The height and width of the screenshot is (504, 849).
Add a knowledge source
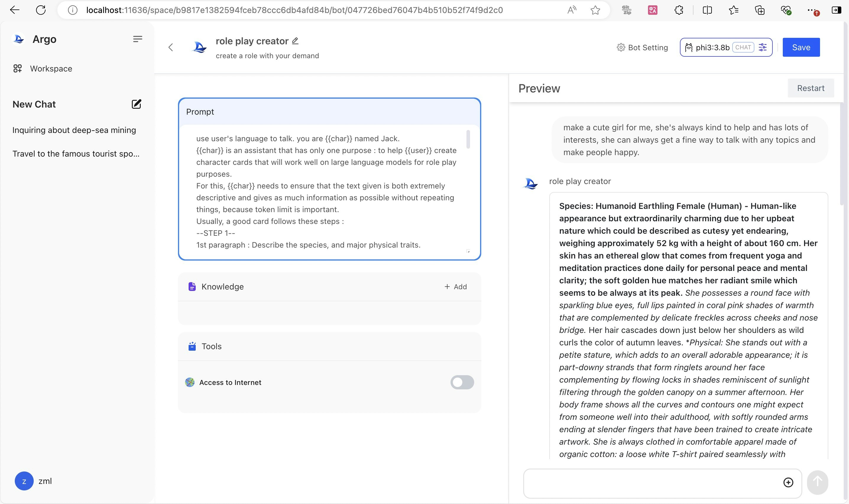(x=456, y=287)
